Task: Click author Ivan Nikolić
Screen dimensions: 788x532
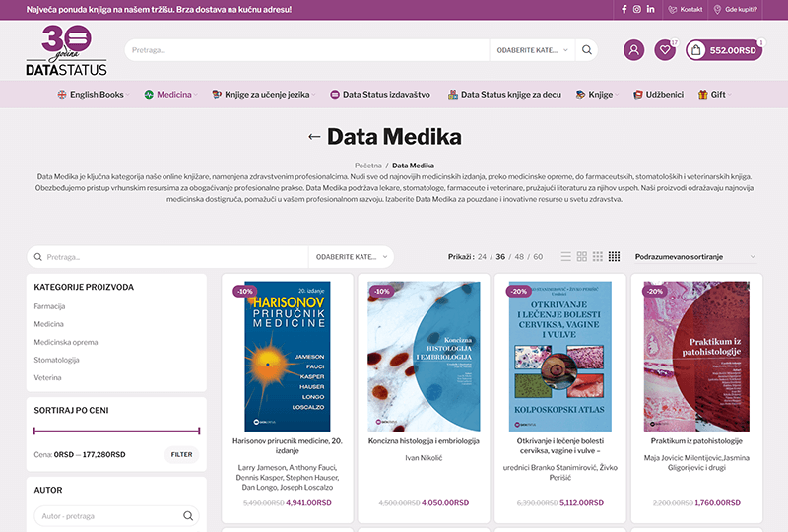Action: (424, 458)
